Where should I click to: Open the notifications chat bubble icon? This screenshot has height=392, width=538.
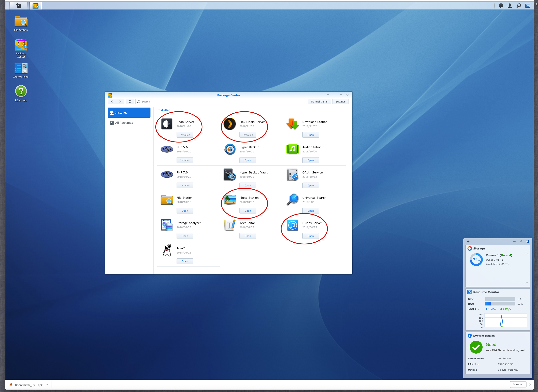click(x=501, y=5)
